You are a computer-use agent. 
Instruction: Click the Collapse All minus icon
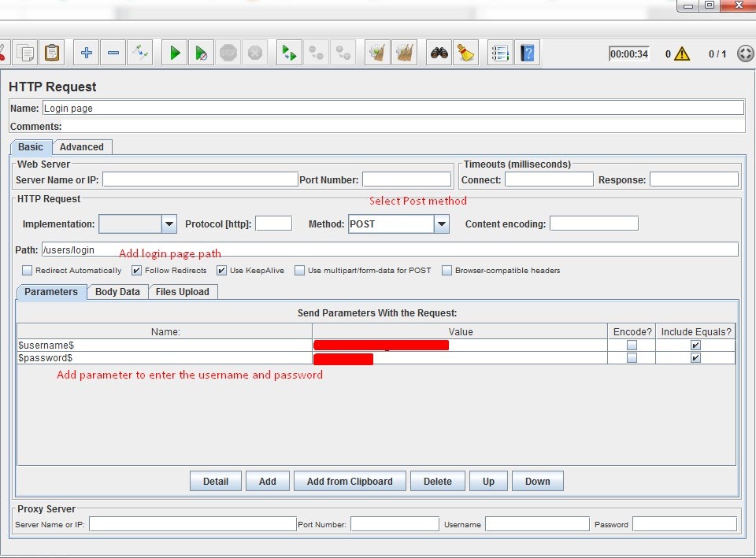113,53
